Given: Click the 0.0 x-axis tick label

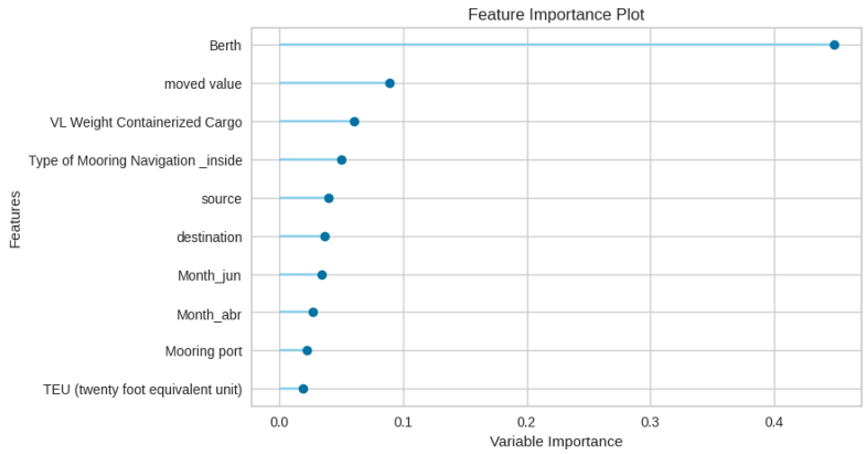Looking at the screenshot, I should 280,422.
